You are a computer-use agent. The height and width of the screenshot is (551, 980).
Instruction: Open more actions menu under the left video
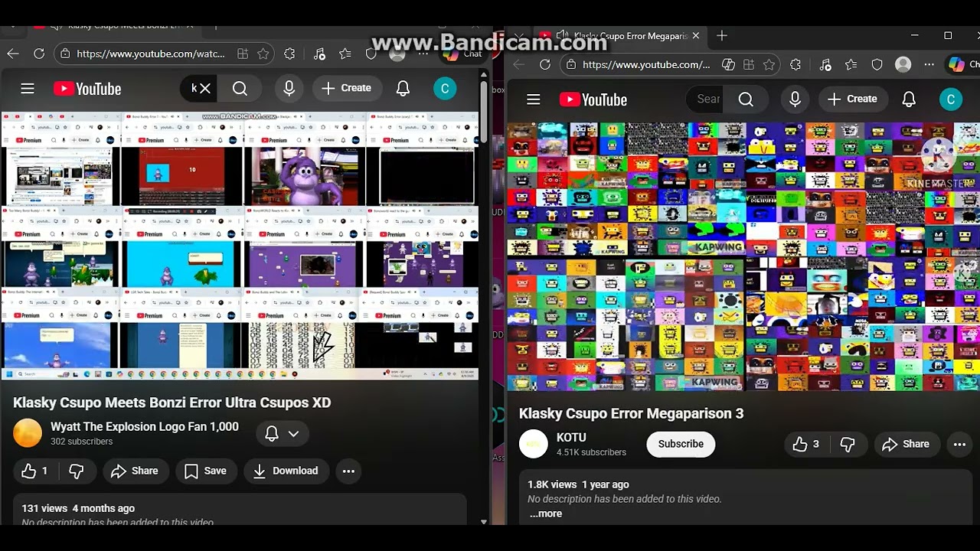coord(348,471)
